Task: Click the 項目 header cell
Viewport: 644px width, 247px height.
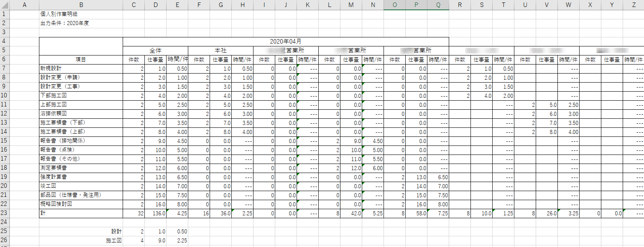Action: 81,60
